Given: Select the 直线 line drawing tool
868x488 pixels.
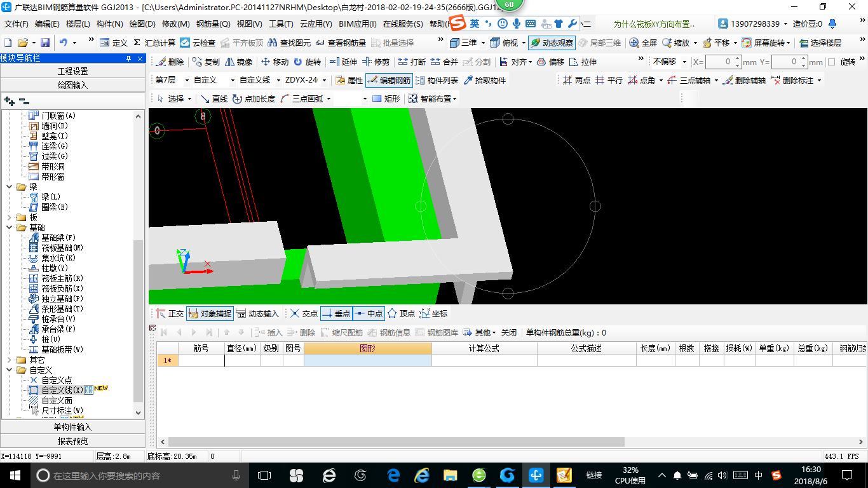Looking at the screenshot, I should pyautogui.click(x=214, y=98).
